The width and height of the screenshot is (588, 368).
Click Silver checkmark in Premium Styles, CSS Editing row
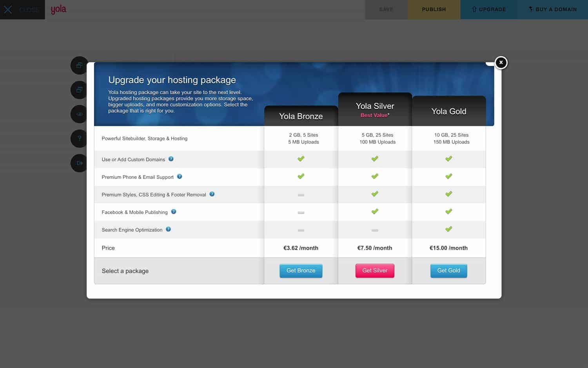375,194
